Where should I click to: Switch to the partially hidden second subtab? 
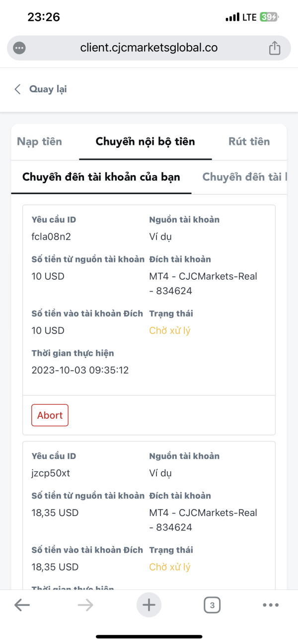point(244,177)
